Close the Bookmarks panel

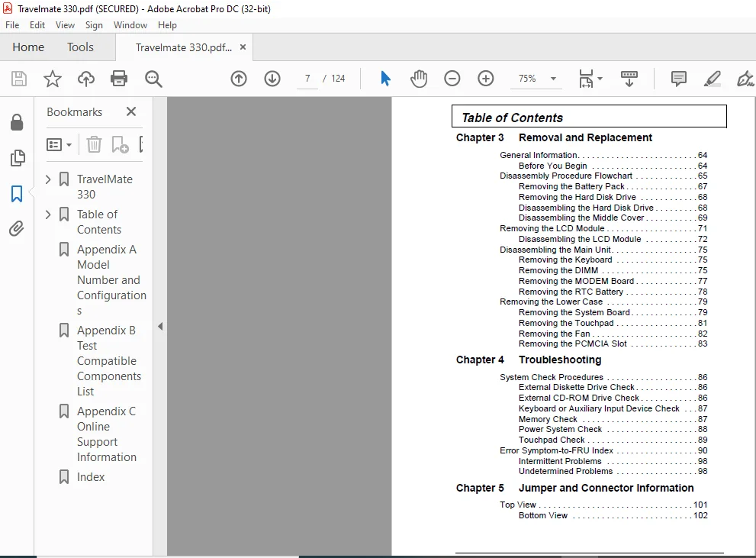click(131, 111)
